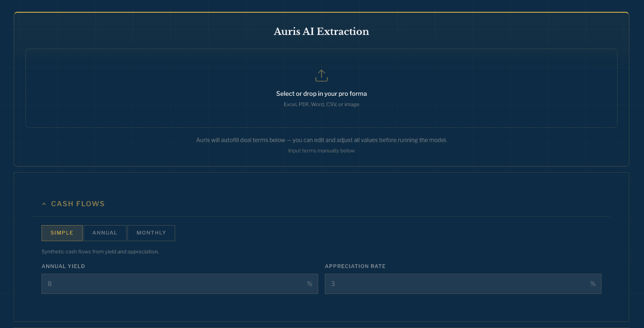Open the file drop zone to select a pro forma
Image resolution: width=644 pixels, height=328 pixels.
tap(322, 88)
